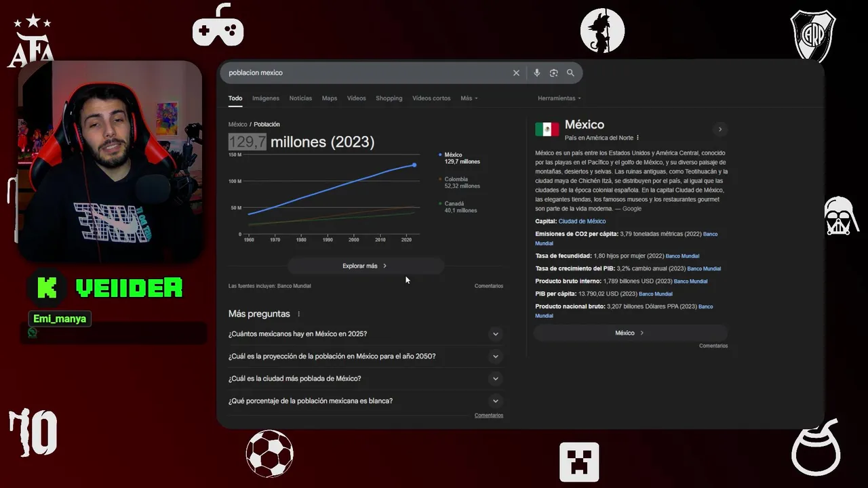Click the México breadcrumb link above the chart
The height and width of the screenshot is (488, 868).
[238, 125]
